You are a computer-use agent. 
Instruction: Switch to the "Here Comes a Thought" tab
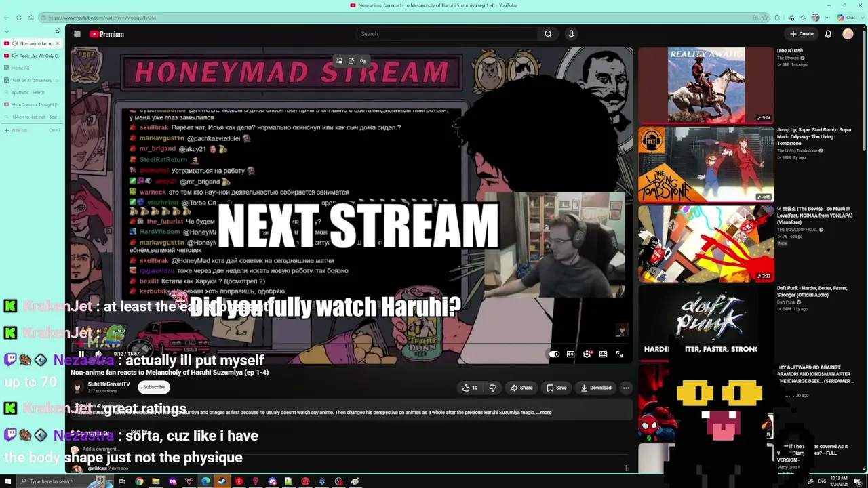(33, 104)
